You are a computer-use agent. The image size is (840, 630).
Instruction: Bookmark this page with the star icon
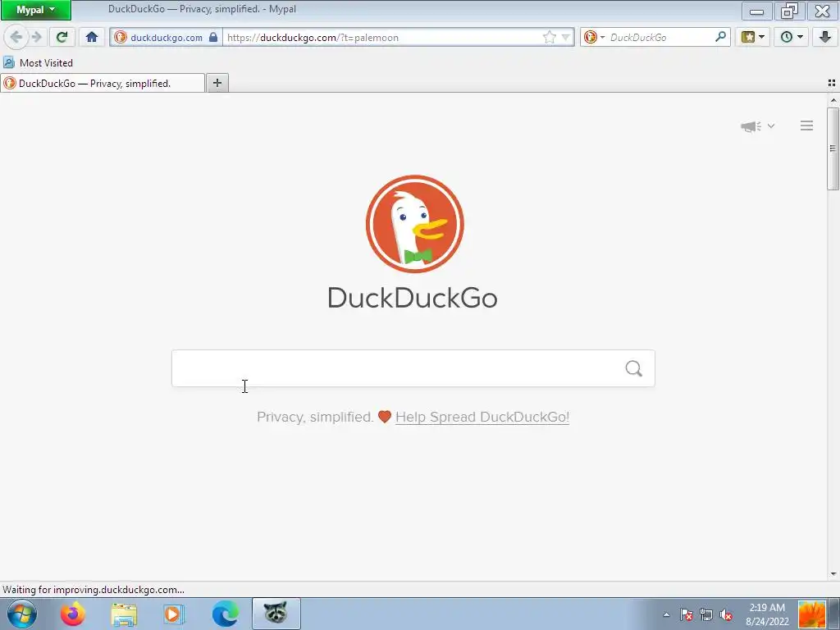[549, 37]
